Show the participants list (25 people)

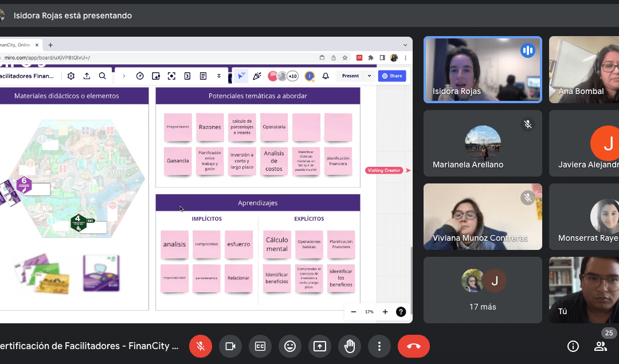point(601,346)
